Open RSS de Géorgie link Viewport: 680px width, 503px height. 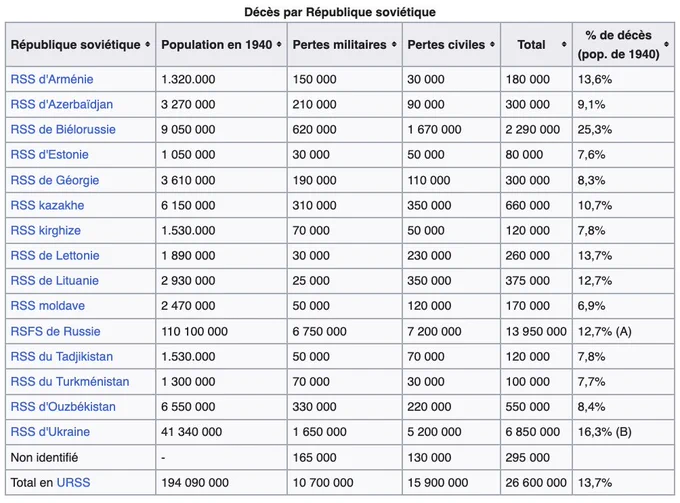55,180
